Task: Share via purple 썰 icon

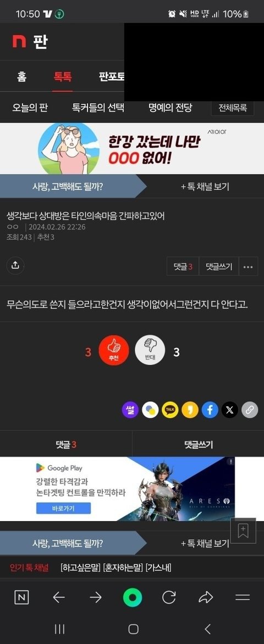Action: (130, 410)
